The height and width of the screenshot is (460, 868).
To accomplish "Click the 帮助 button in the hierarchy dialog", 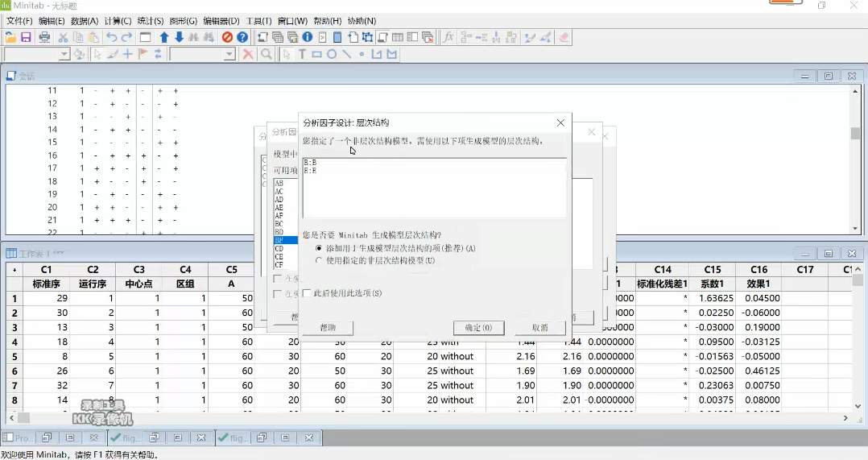I will point(328,328).
